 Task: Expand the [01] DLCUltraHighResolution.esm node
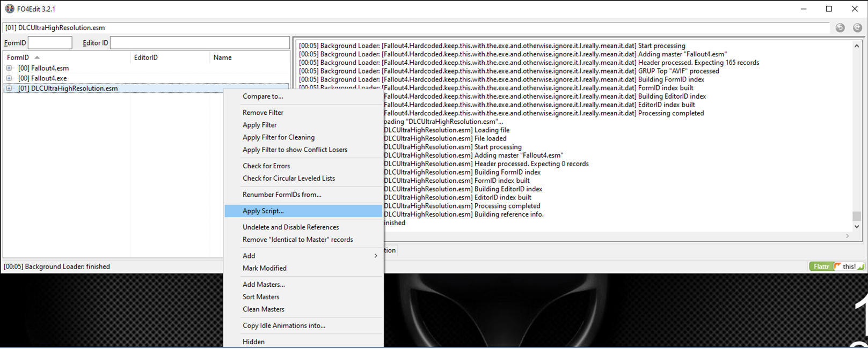(9, 88)
